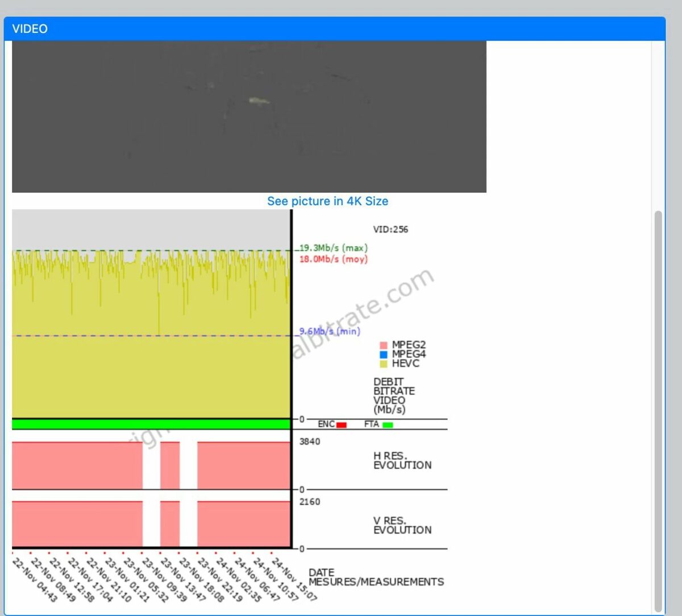Click the gray video preview thumbnail

click(x=249, y=116)
